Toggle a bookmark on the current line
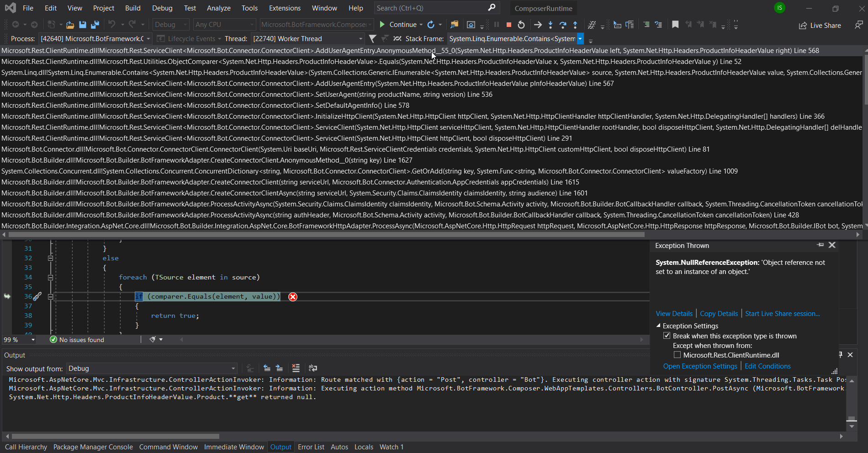The height and width of the screenshot is (453, 868). click(x=676, y=25)
